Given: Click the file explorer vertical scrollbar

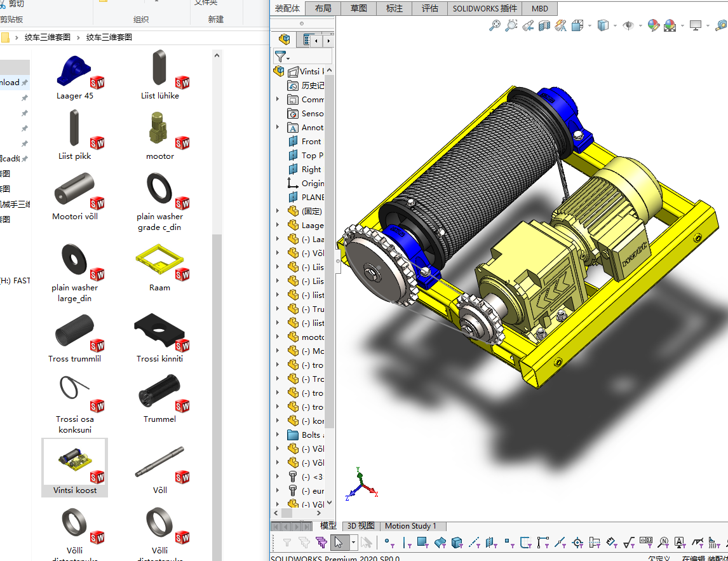Looking at the screenshot, I should coord(217,318).
